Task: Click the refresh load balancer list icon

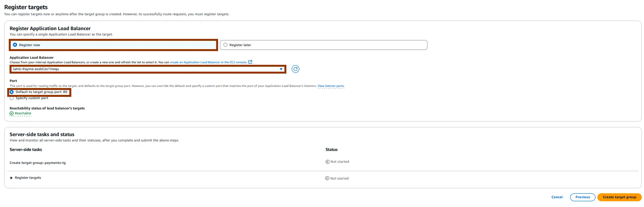Action: (x=296, y=69)
